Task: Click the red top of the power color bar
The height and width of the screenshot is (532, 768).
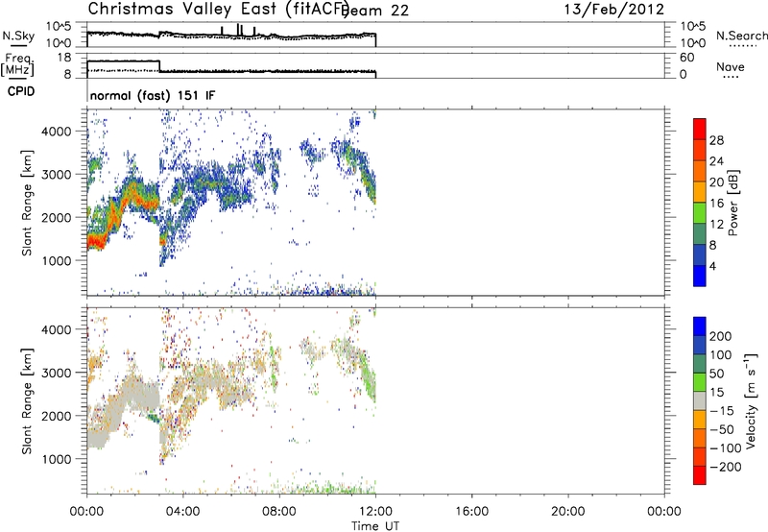Action: click(700, 127)
